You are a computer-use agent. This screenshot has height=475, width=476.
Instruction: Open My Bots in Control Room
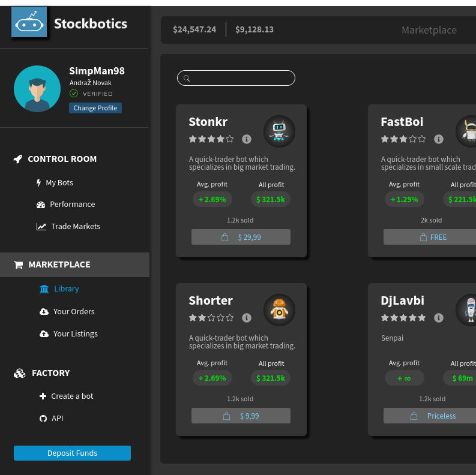[x=59, y=183]
